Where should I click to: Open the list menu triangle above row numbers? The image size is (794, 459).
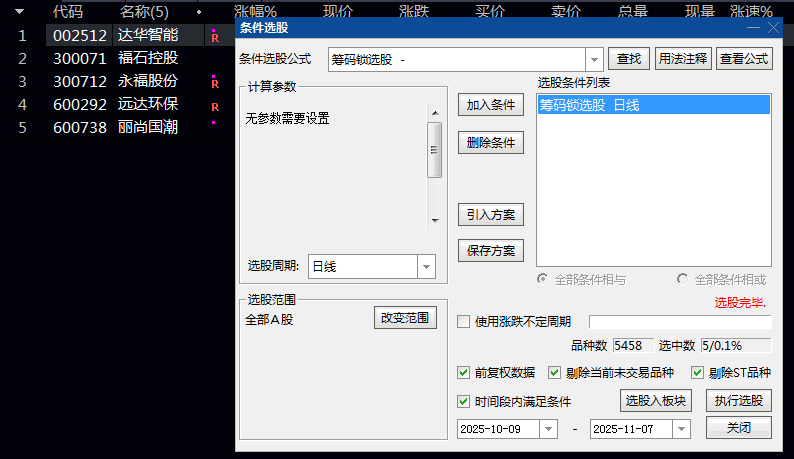pos(19,11)
